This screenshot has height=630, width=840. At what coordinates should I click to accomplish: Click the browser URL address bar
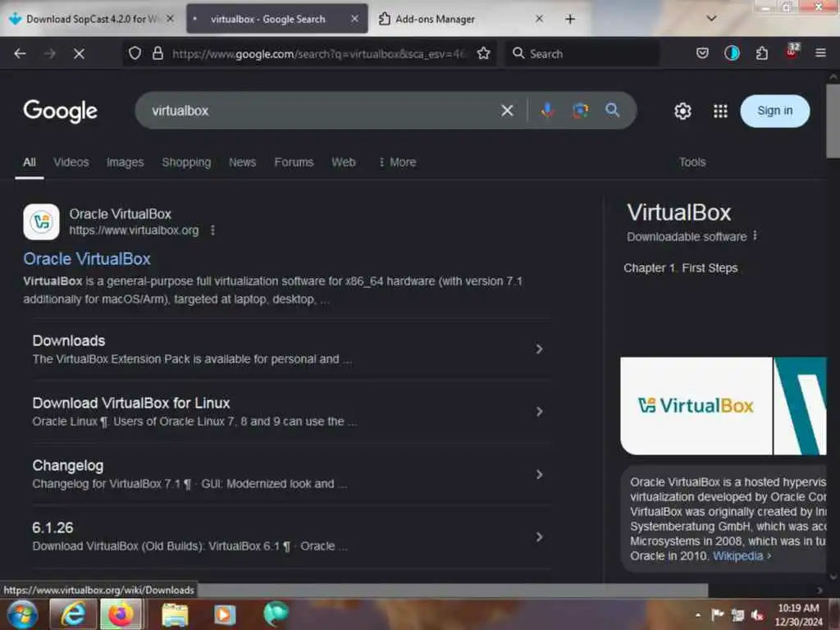point(319,53)
